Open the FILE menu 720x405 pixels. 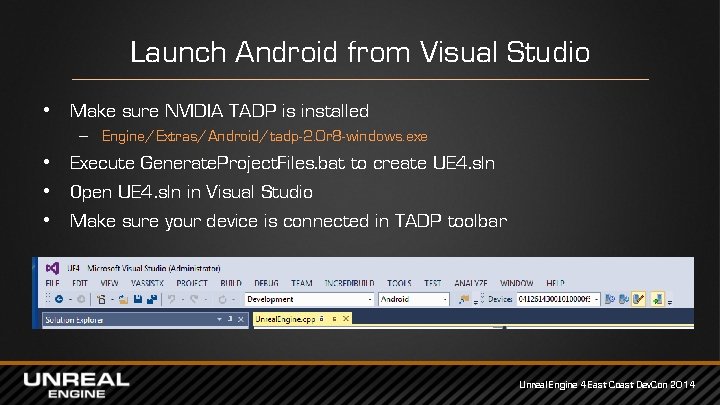pos(52,283)
